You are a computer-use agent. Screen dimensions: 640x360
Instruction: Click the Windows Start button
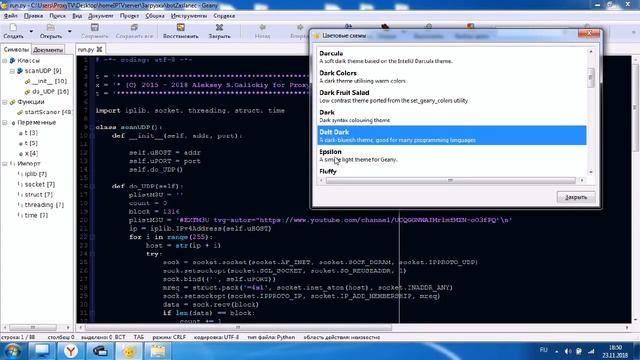(12, 351)
